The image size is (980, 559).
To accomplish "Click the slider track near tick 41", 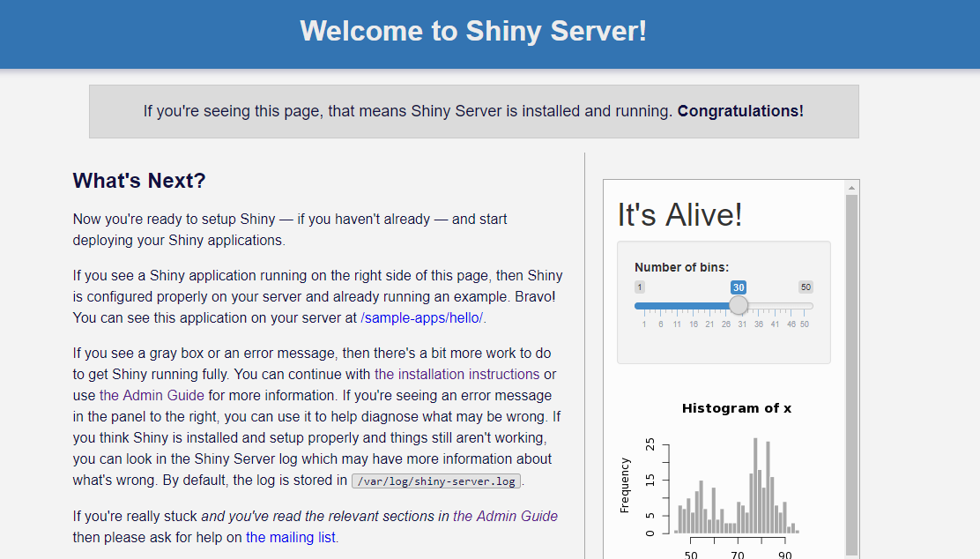I will [775, 306].
